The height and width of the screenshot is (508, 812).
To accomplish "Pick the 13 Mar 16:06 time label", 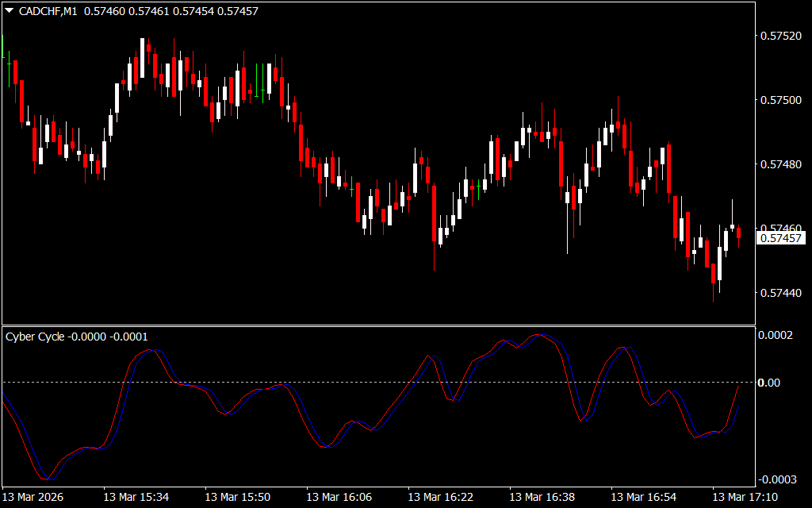I will pyautogui.click(x=339, y=497).
